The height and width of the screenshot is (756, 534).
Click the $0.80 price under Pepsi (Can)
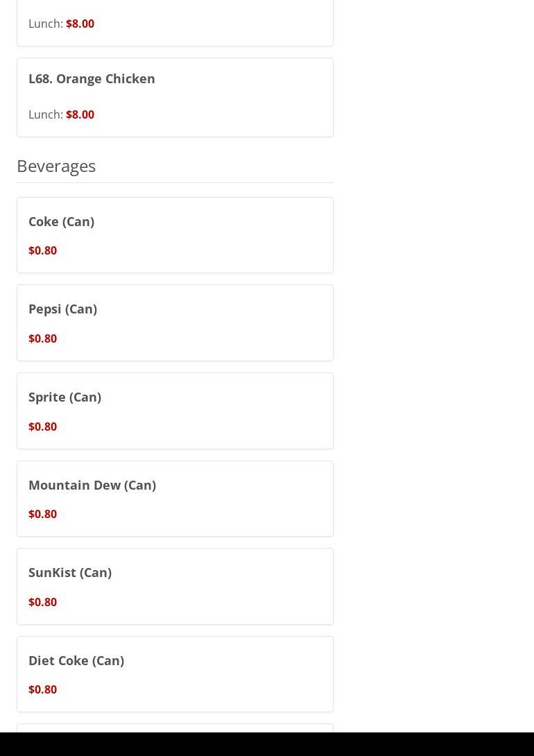tap(42, 338)
